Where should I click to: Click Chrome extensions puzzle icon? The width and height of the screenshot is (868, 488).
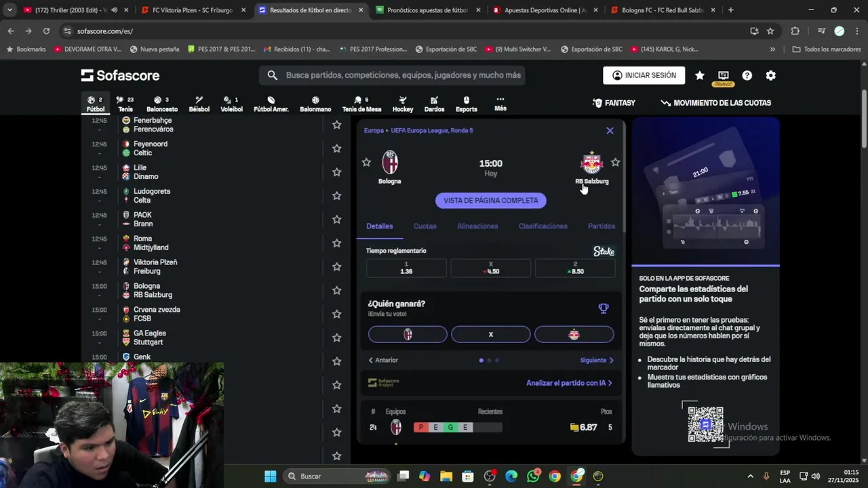tap(795, 30)
